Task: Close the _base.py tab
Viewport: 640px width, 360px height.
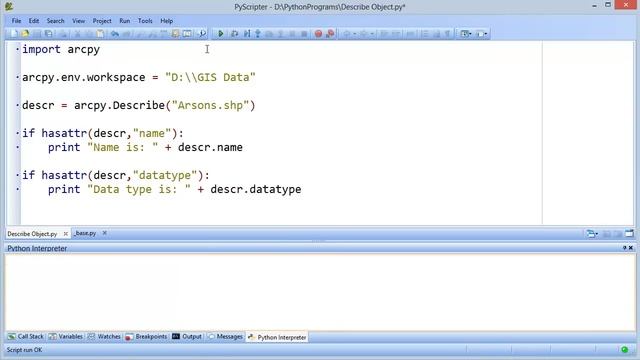Action: [104, 233]
